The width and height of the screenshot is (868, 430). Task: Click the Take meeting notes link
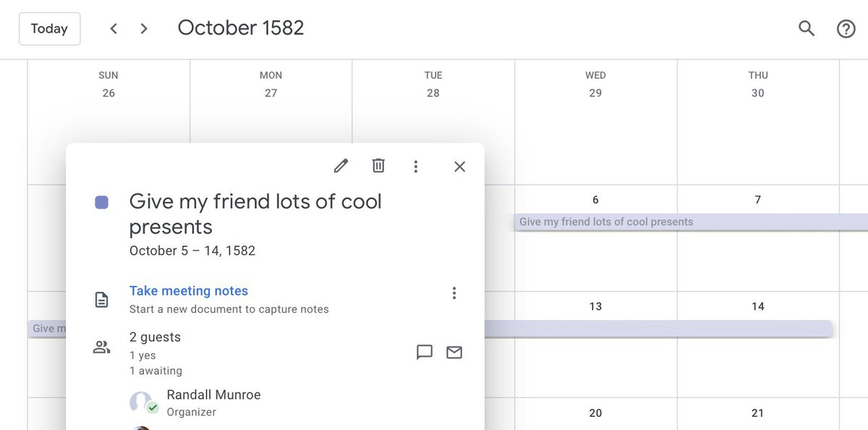pos(189,291)
